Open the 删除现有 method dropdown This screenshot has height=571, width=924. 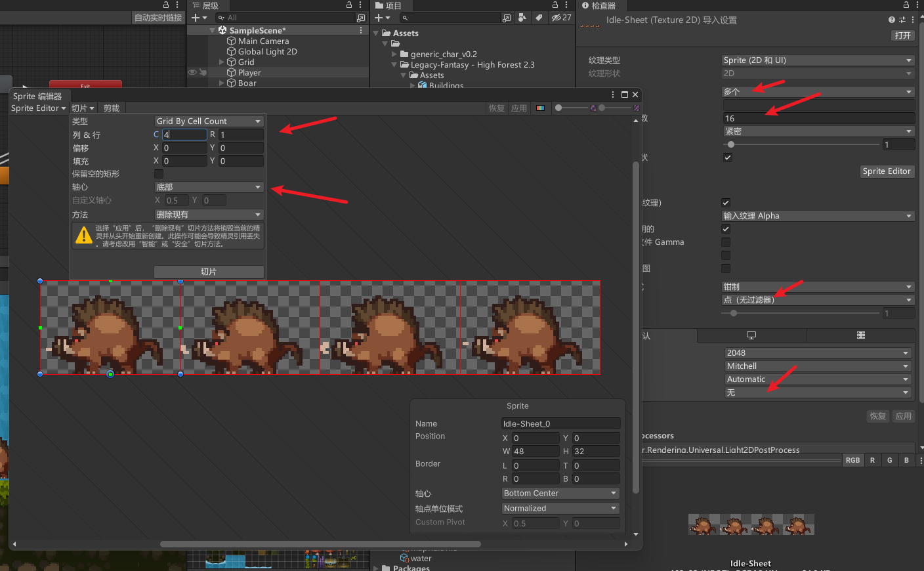209,215
